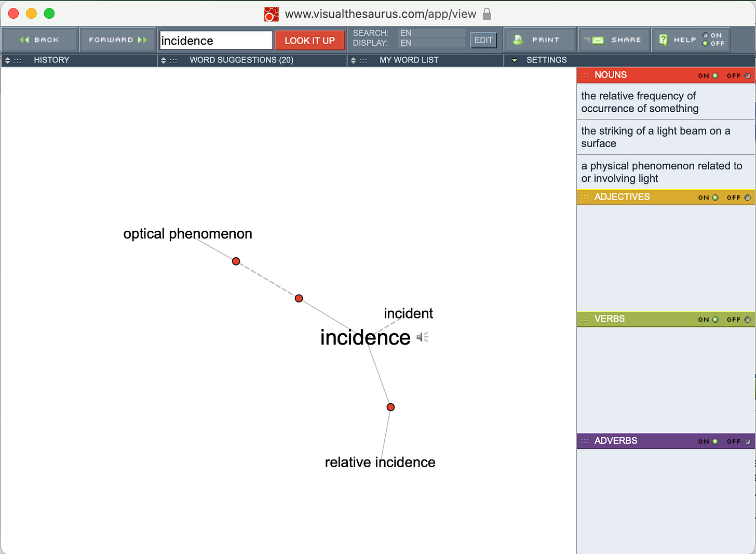
Task: Play pronunciation speaker icon for incidence
Action: click(x=423, y=337)
